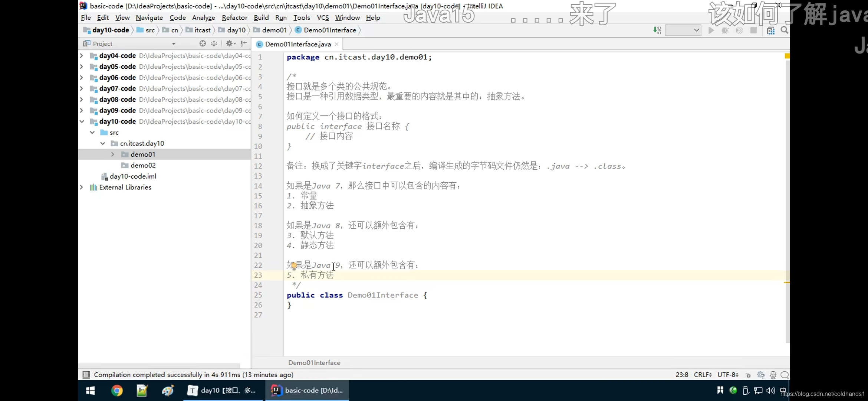Click yellow inspection status indicator
The height and width of the screenshot is (401, 868).
787,56
